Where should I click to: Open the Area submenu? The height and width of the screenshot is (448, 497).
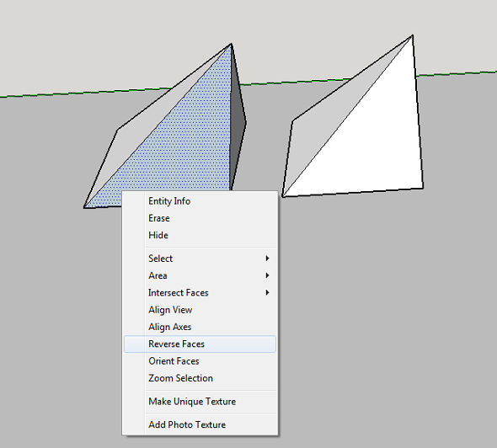[x=200, y=275]
